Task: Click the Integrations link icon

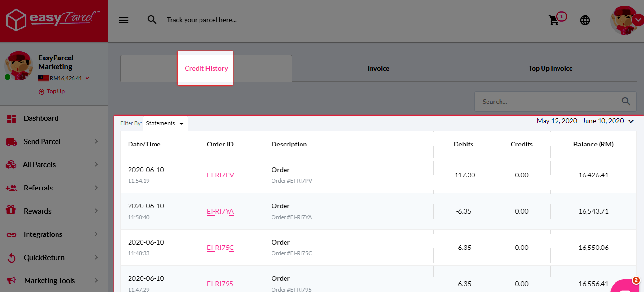Action: click(x=12, y=234)
